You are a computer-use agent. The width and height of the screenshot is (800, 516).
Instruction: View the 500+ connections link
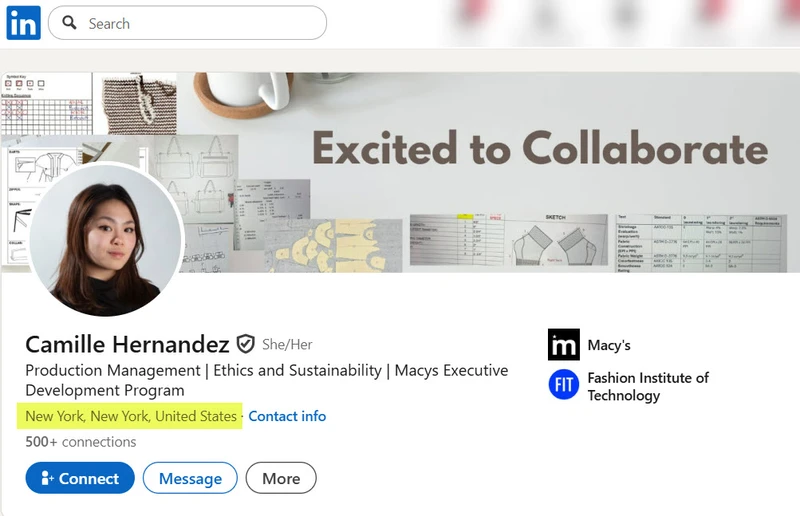coord(81,442)
